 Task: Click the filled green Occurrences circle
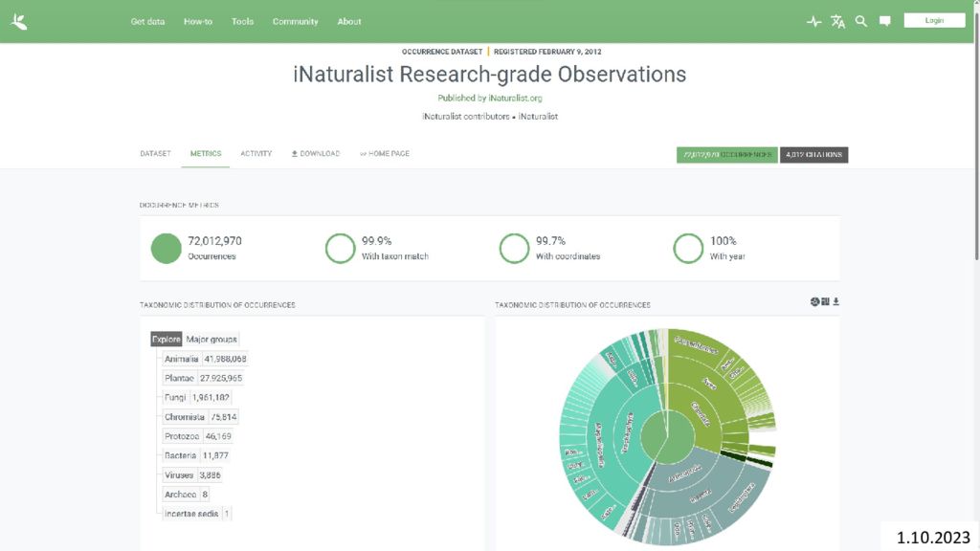(167, 248)
